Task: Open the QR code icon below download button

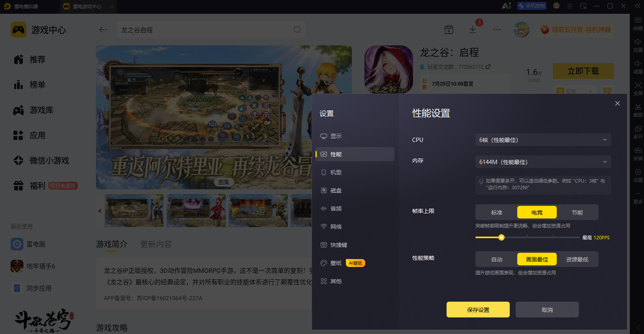Action: 607,91
